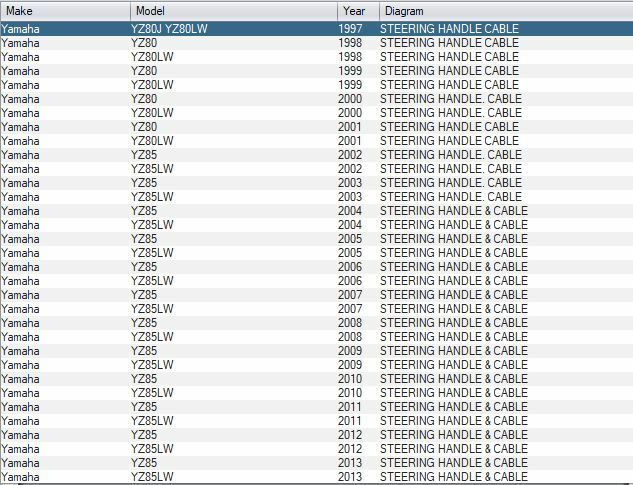Select the YZ85LW model in the 2011 row
This screenshot has width=633, height=485.
pyautogui.click(x=152, y=421)
